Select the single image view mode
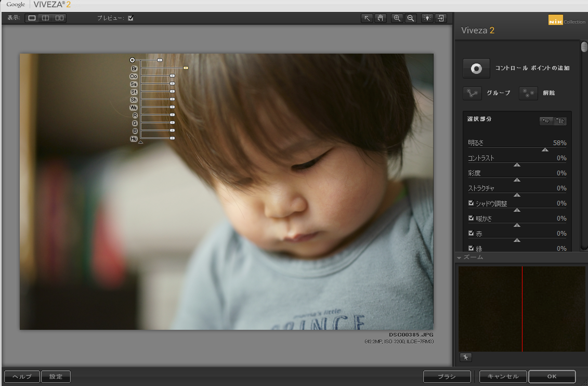The image size is (588, 386). (32, 18)
